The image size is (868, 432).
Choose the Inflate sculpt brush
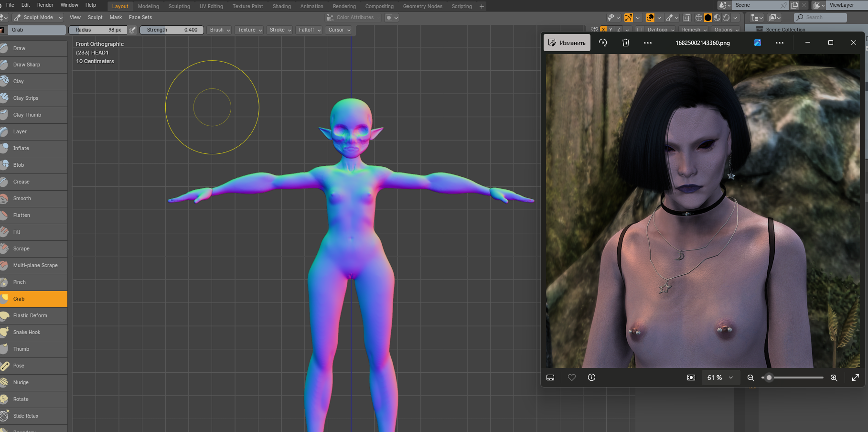21,149
